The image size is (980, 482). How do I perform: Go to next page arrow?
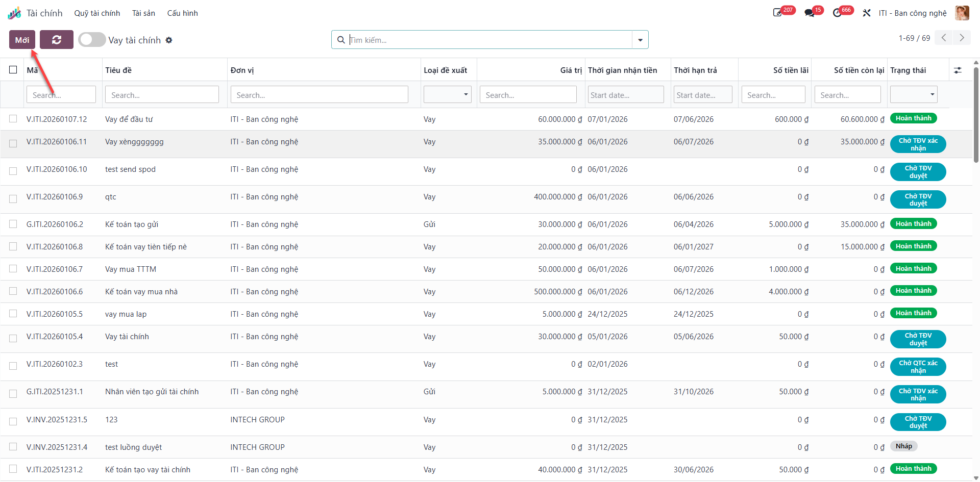click(x=962, y=38)
